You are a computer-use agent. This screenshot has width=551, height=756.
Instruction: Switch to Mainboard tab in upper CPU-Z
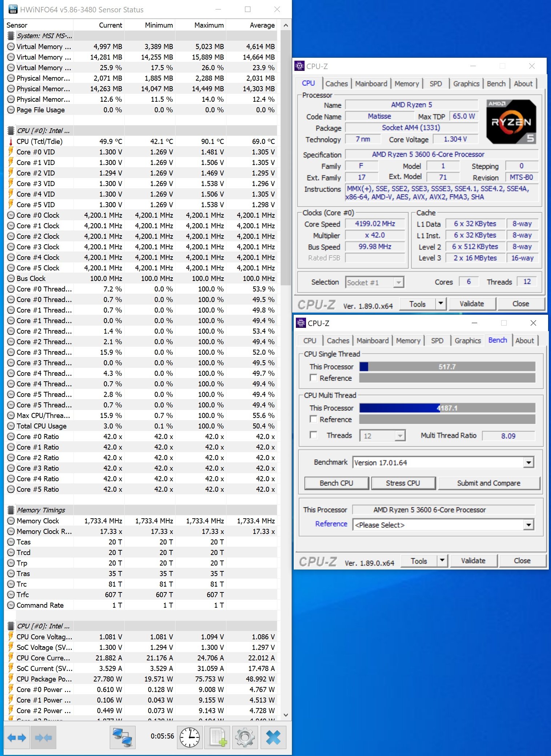(x=371, y=84)
